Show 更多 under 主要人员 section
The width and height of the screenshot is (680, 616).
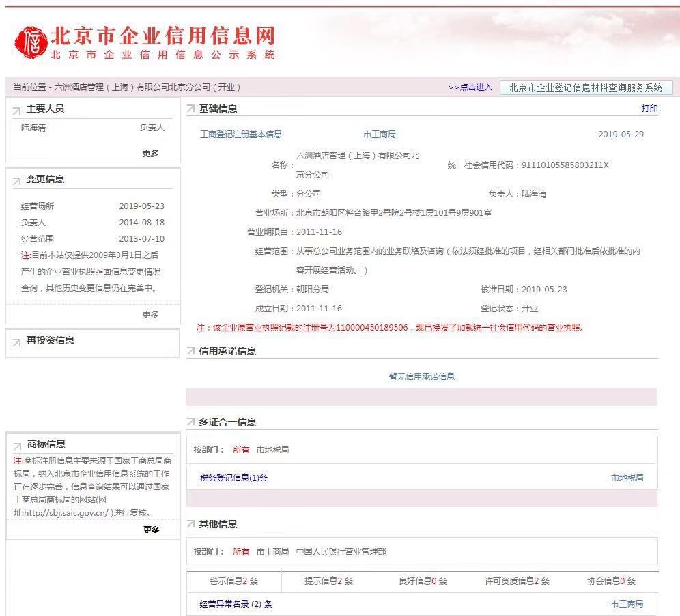tap(150, 153)
